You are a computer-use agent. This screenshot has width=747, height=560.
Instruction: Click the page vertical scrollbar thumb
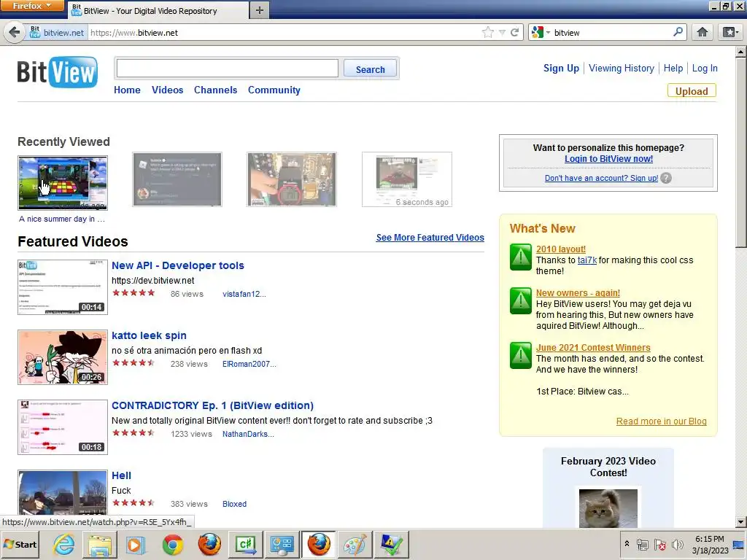coord(741,152)
